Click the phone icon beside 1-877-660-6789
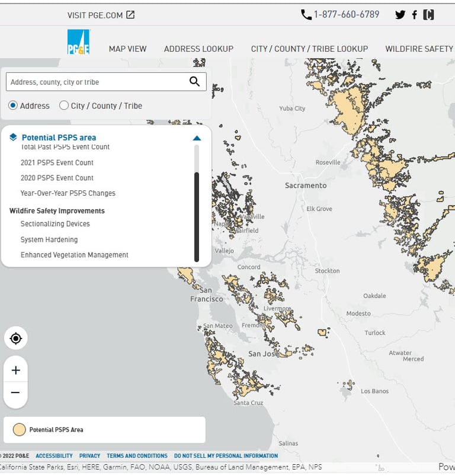455x476 pixels. coord(306,15)
